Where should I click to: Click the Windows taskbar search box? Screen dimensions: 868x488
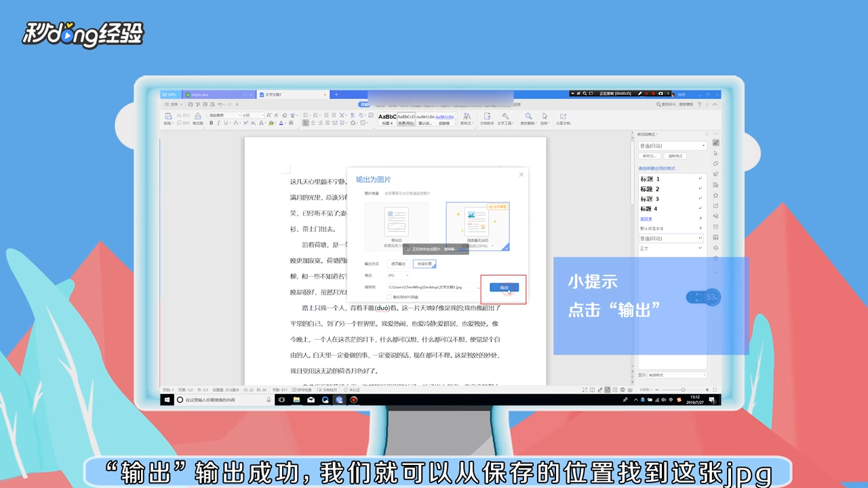[224, 400]
